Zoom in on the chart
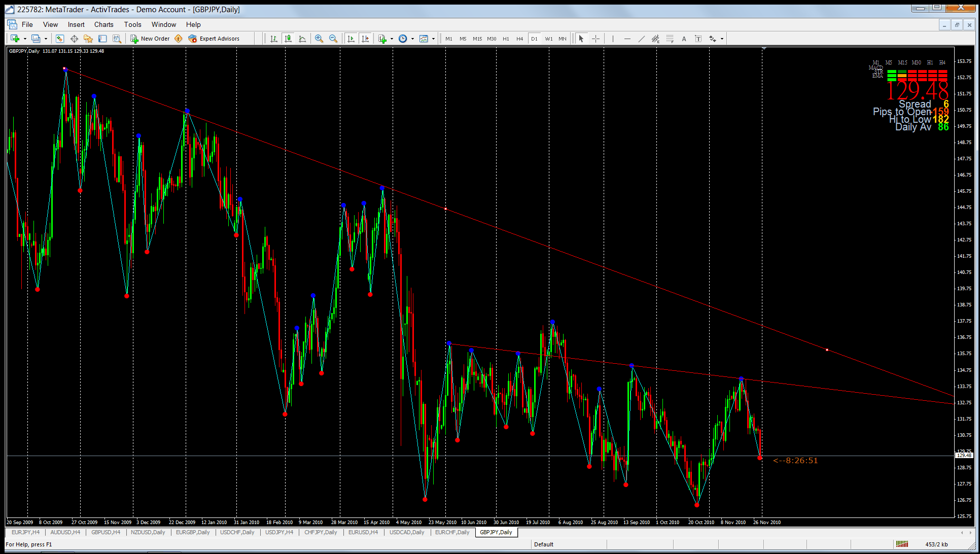The height and width of the screenshot is (554, 980). click(x=319, y=39)
